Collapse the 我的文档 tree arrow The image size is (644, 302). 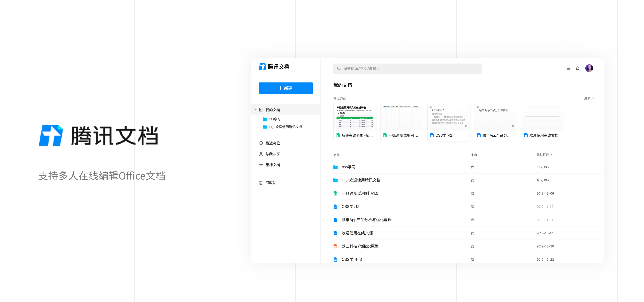tap(255, 110)
